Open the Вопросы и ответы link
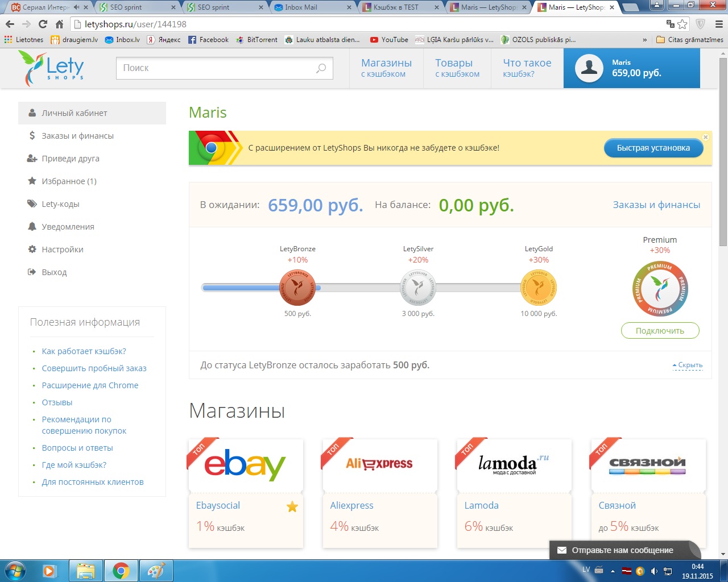This screenshot has width=728, height=582. (x=77, y=448)
